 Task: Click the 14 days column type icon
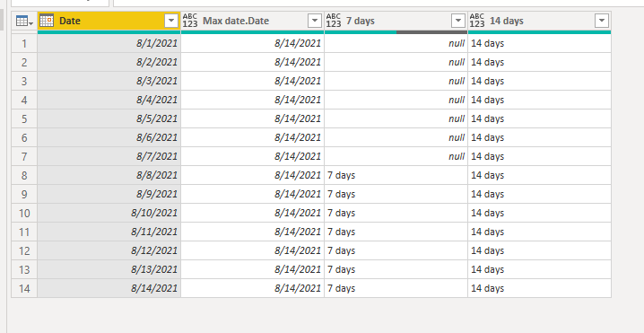click(x=477, y=21)
